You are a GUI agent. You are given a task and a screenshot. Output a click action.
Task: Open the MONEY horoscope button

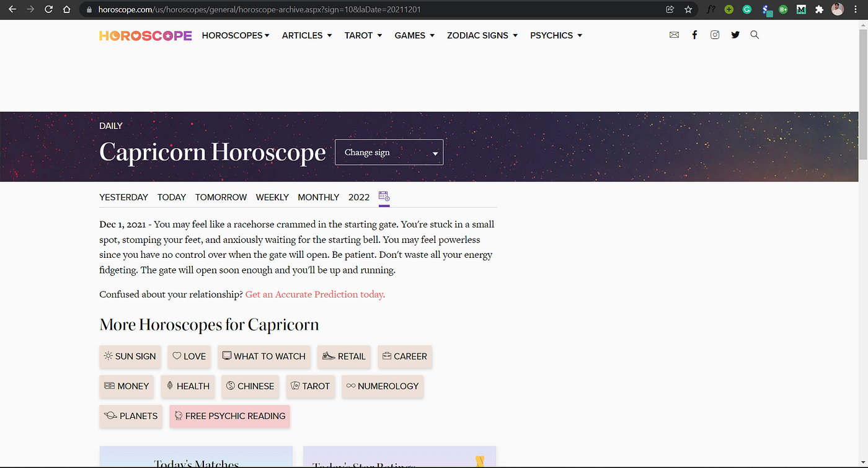(127, 386)
